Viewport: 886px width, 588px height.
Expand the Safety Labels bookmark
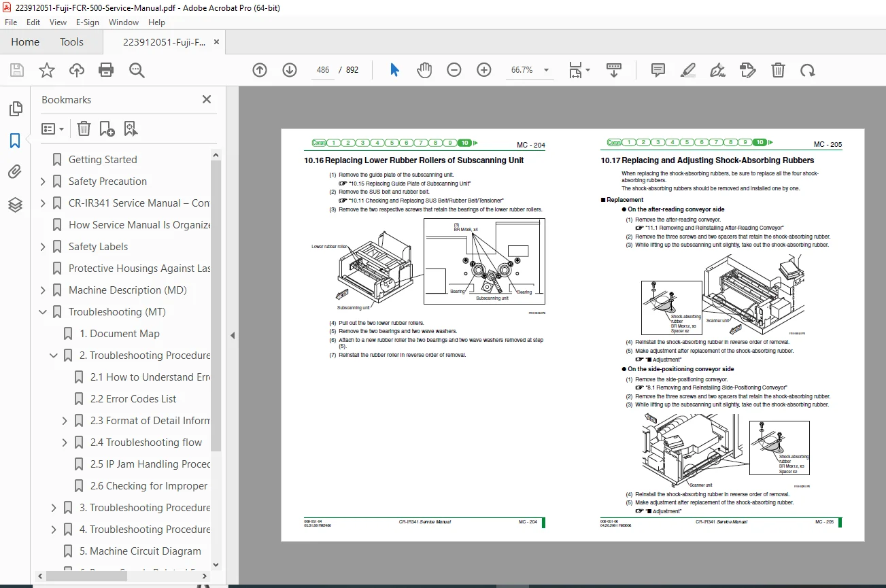click(x=43, y=247)
